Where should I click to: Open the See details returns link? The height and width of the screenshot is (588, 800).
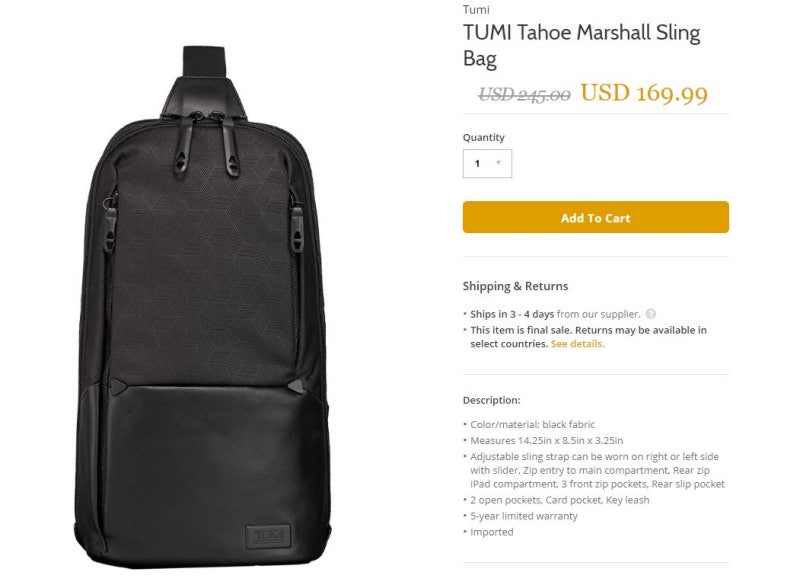(x=578, y=344)
